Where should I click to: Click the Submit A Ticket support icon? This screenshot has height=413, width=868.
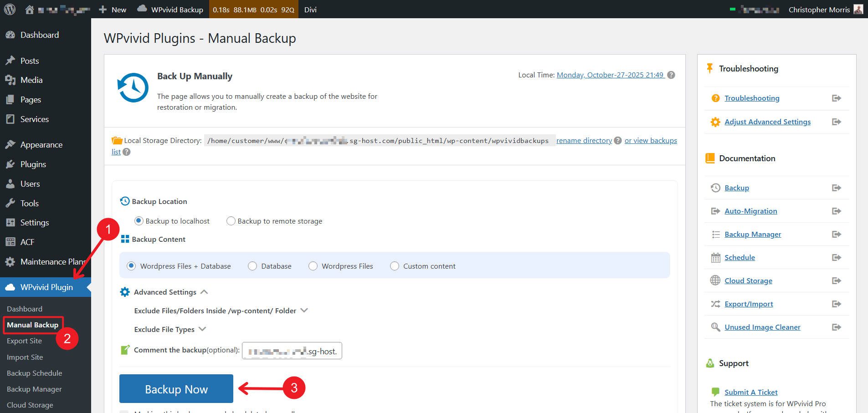714,392
